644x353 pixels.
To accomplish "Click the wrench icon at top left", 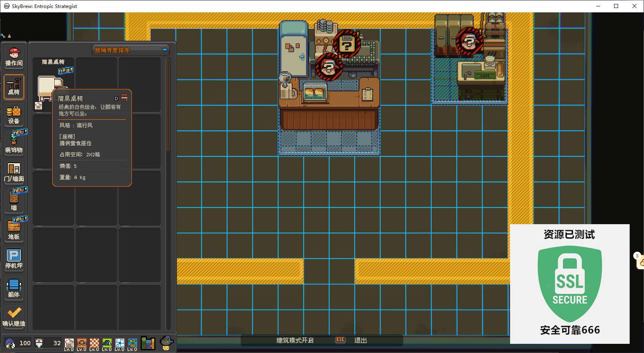I will (3, 35).
